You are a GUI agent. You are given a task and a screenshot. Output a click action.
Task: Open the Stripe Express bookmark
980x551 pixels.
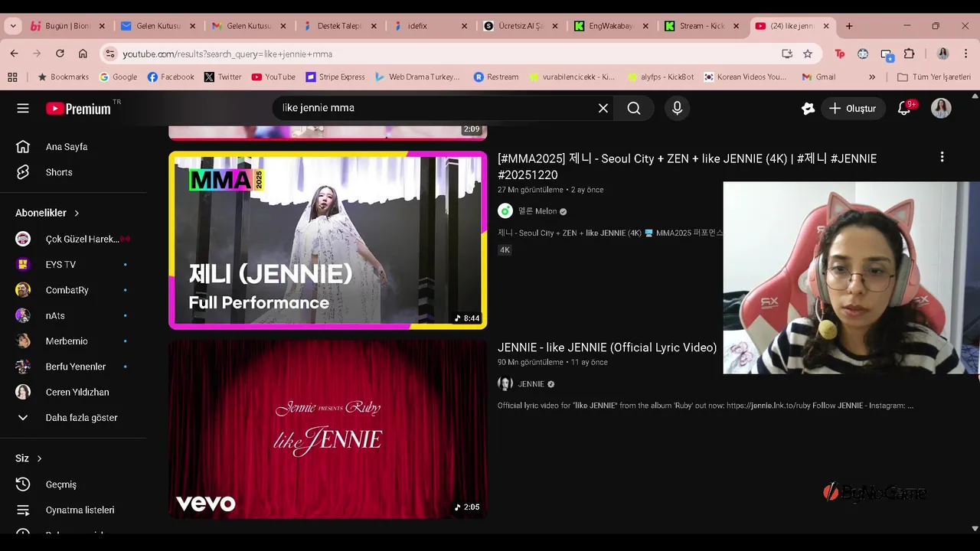pos(335,77)
